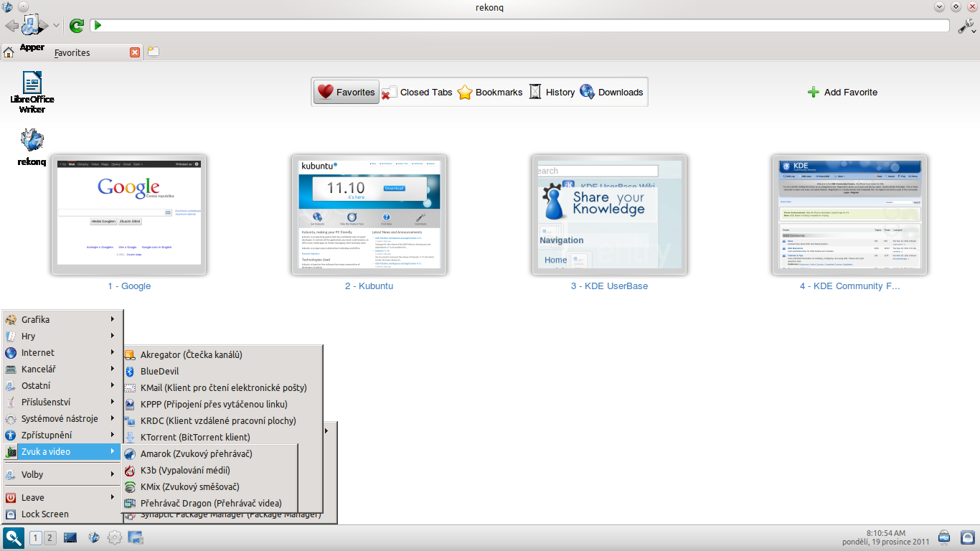This screenshot has height=551, width=980.
Task: Click the monitor display taskbar icon
Action: (136, 537)
